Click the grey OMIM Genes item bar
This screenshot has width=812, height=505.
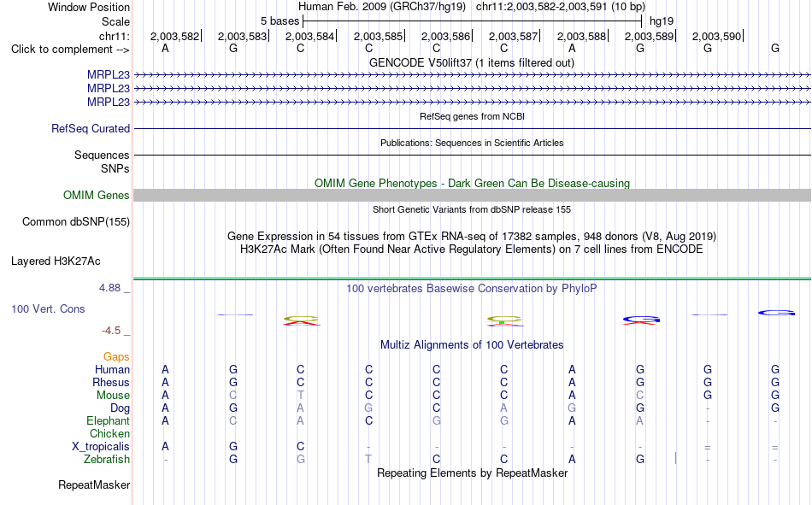pos(472,196)
